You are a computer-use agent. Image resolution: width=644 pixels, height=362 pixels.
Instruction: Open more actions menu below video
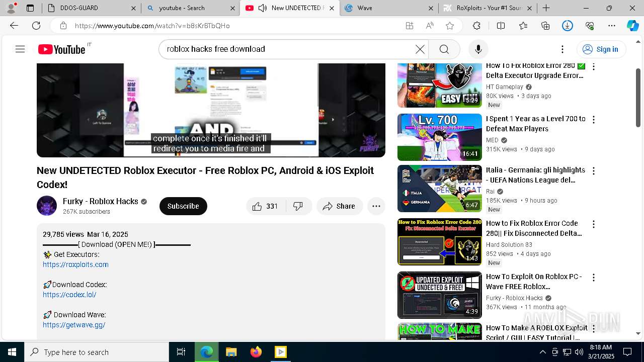coord(376,206)
